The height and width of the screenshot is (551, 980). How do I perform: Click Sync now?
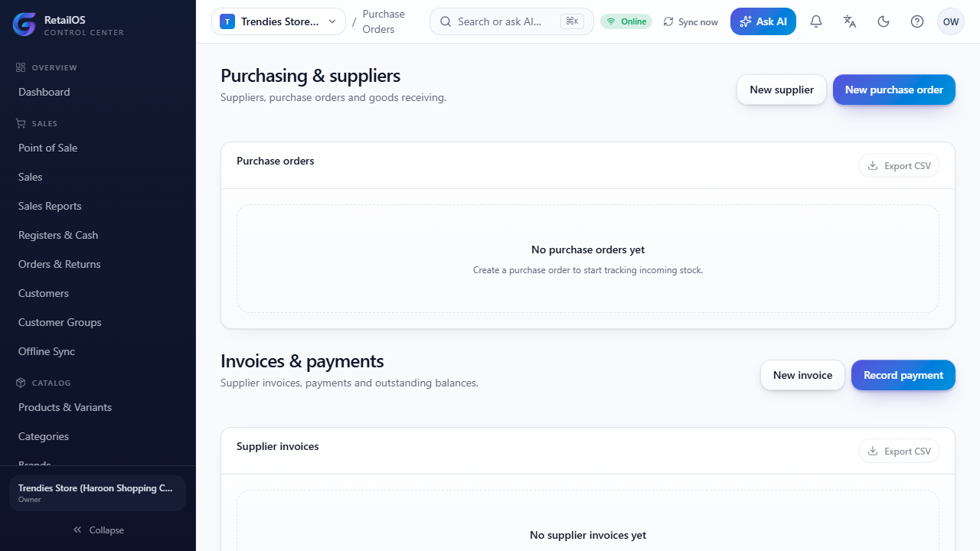(691, 21)
